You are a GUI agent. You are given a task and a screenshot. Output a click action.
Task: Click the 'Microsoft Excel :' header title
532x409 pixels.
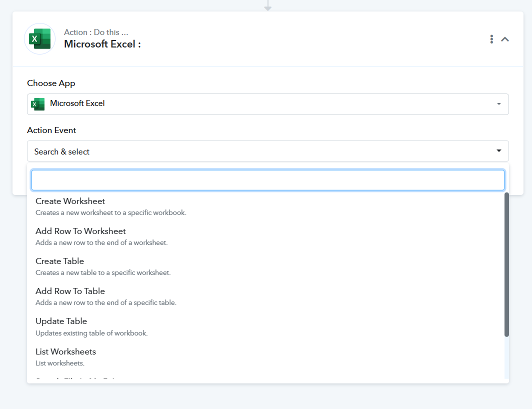click(102, 44)
